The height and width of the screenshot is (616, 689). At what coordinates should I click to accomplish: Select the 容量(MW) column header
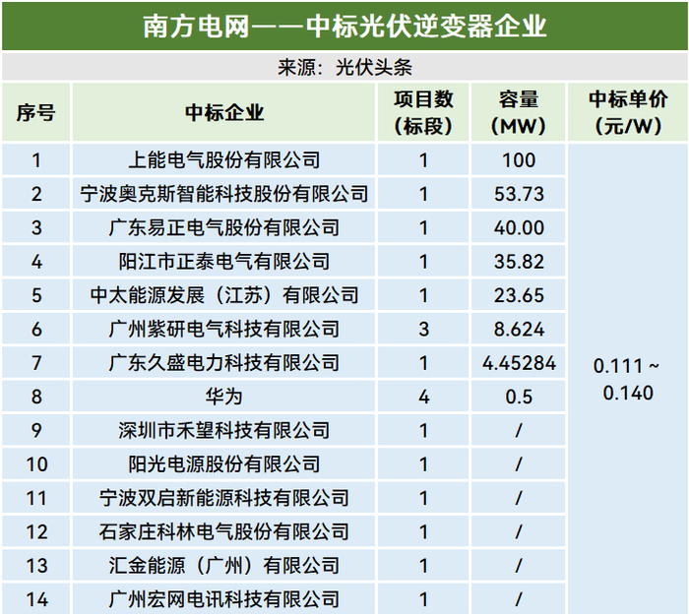tap(519, 113)
